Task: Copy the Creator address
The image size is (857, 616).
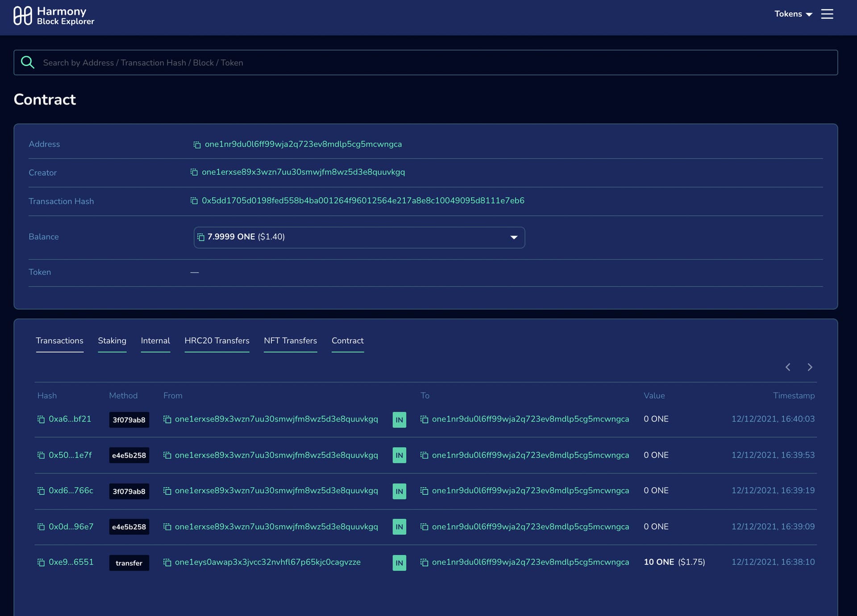Action: coord(194,172)
